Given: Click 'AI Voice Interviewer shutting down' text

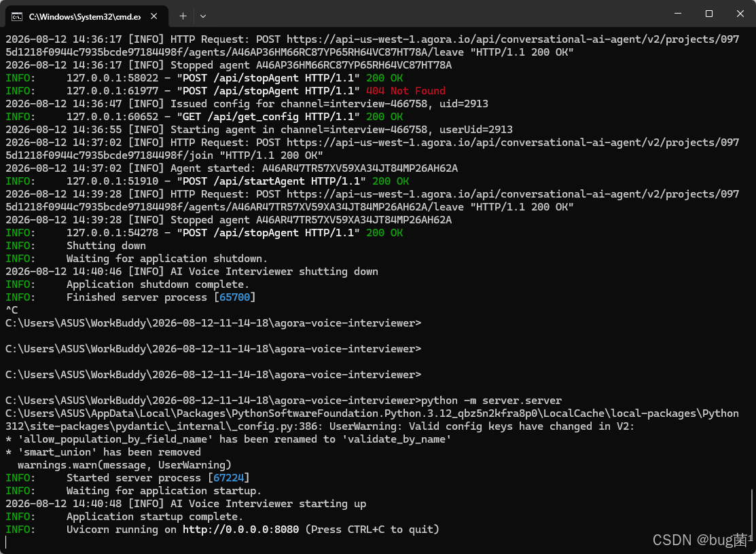Looking at the screenshot, I should (x=274, y=271).
